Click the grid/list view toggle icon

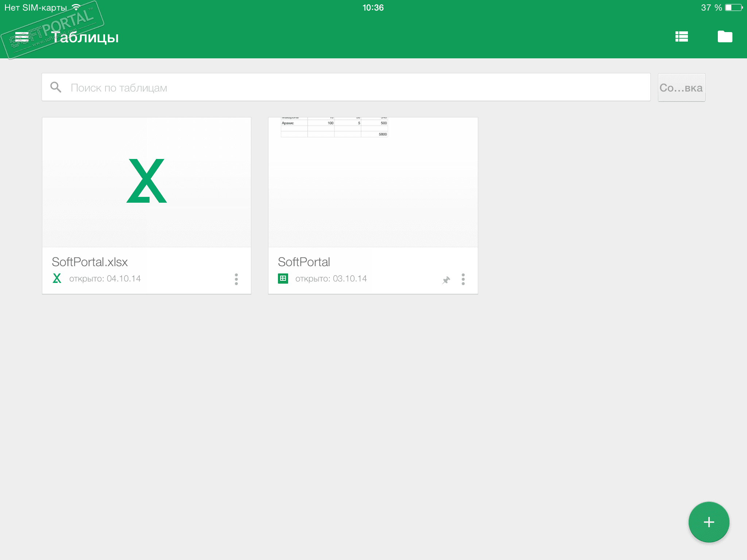(x=682, y=36)
